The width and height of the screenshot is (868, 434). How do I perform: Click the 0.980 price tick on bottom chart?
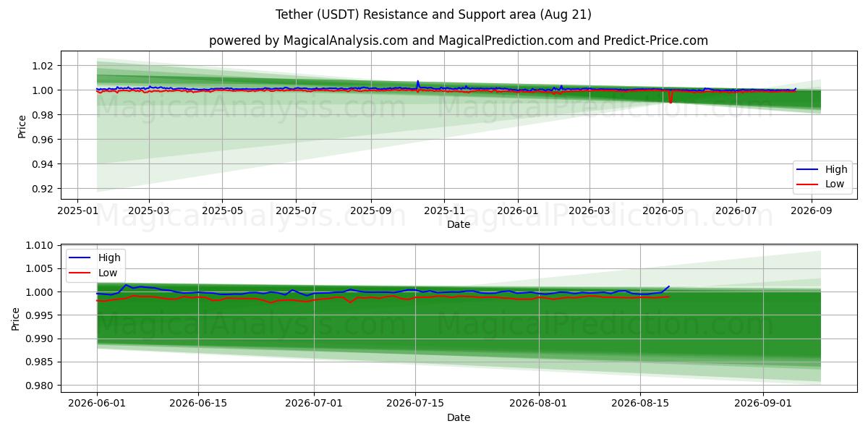pos(41,386)
